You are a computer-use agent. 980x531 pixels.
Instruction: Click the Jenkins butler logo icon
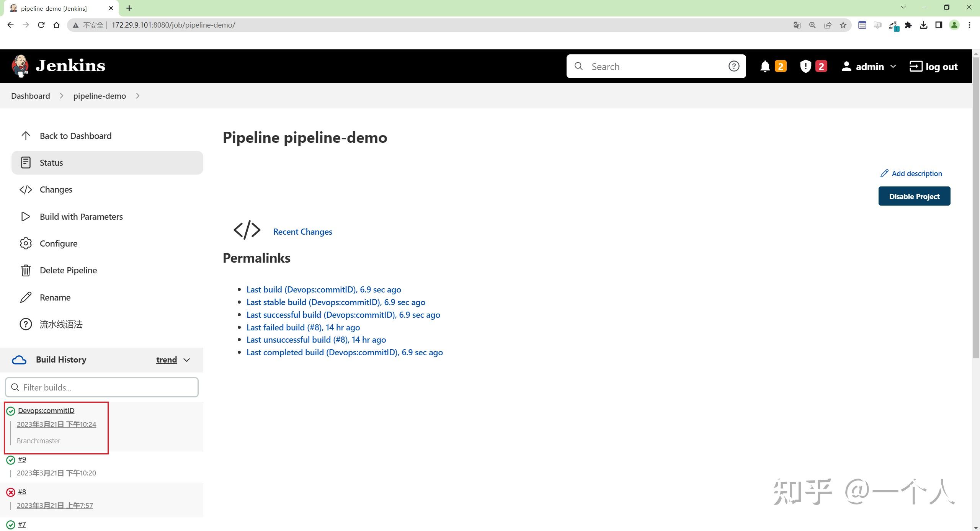(20, 66)
